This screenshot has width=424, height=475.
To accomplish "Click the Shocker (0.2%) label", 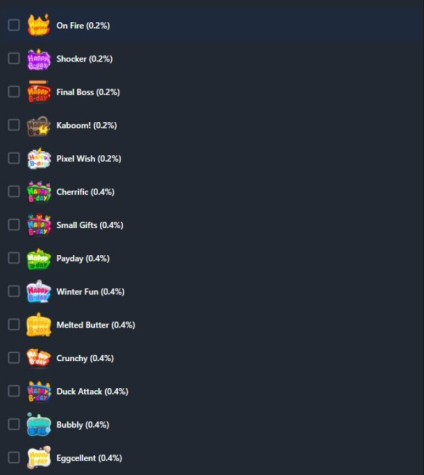I will [x=84, y=59].
